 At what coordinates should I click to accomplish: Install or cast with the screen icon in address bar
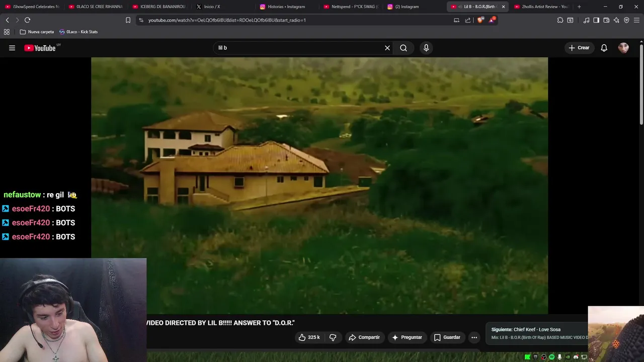coord(456,20)
